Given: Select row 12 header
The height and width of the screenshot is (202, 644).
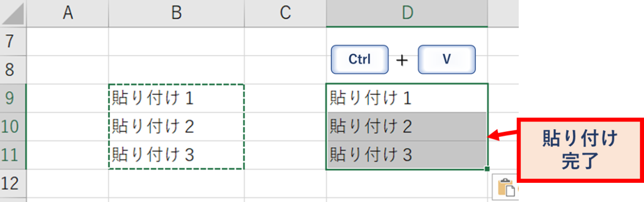Looking at the screenshot, I should coord(12,183).
